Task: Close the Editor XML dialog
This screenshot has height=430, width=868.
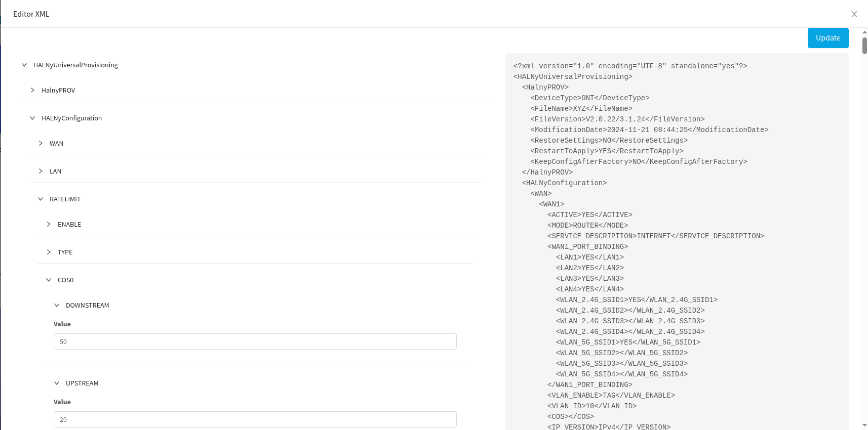Action: point(854,14)
